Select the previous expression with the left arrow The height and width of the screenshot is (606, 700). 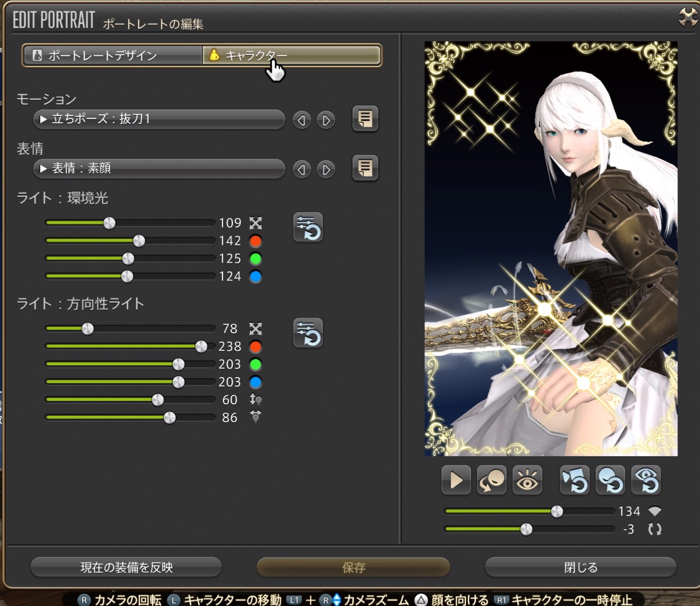(x=301, y=170)
